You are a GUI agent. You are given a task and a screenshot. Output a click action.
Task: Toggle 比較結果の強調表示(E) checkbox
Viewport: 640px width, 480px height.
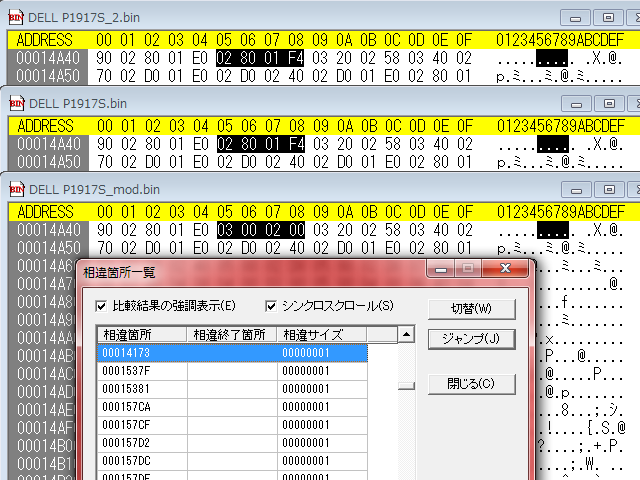100,306
